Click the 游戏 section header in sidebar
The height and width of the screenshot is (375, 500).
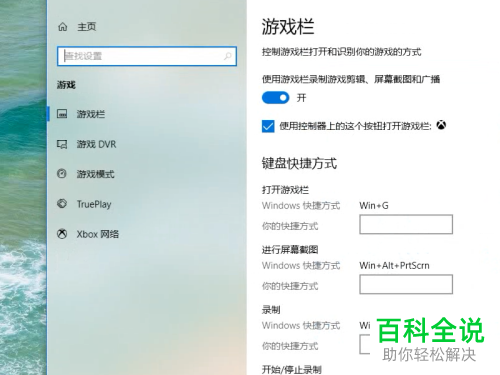pyautogui.click(x=66, y=85)
